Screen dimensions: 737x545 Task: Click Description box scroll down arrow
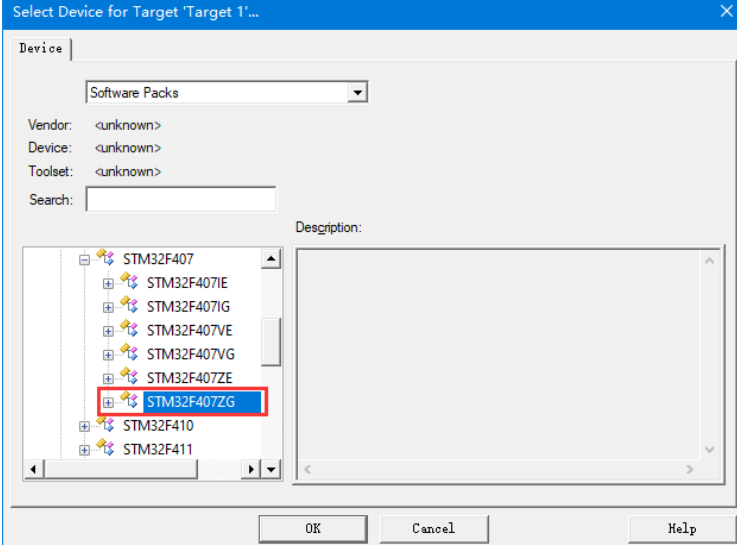(x=709, y=449)
